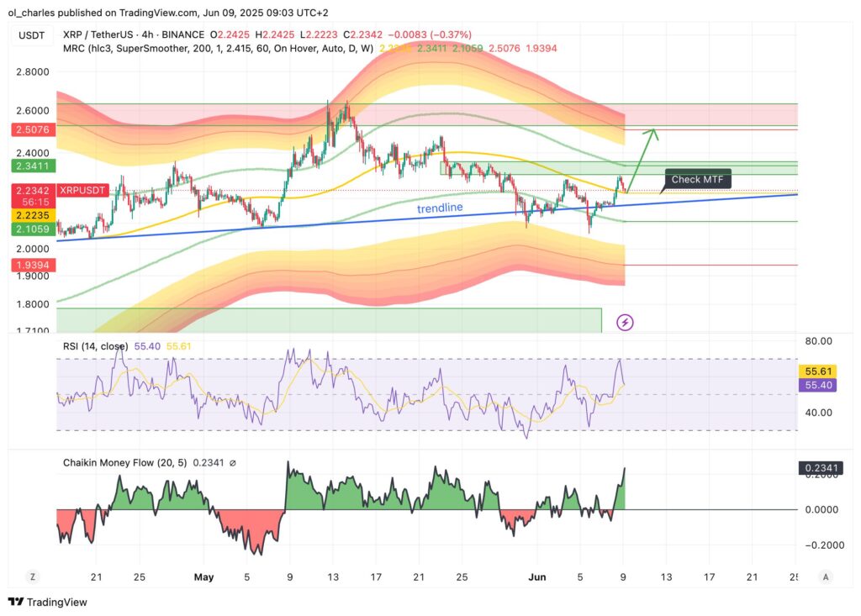Click the Z icon left of the time axis
The height and width of the screenshot is (616, 861).
[32, 577]
